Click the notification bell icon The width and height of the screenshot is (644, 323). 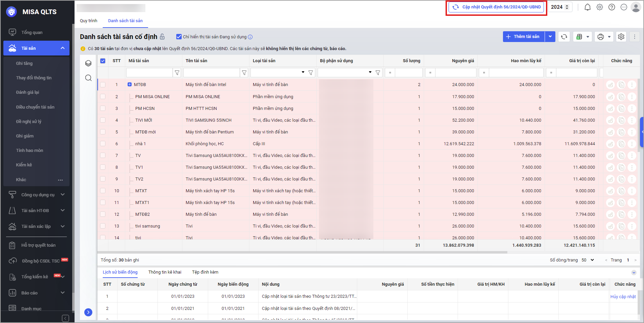point(587,7)
